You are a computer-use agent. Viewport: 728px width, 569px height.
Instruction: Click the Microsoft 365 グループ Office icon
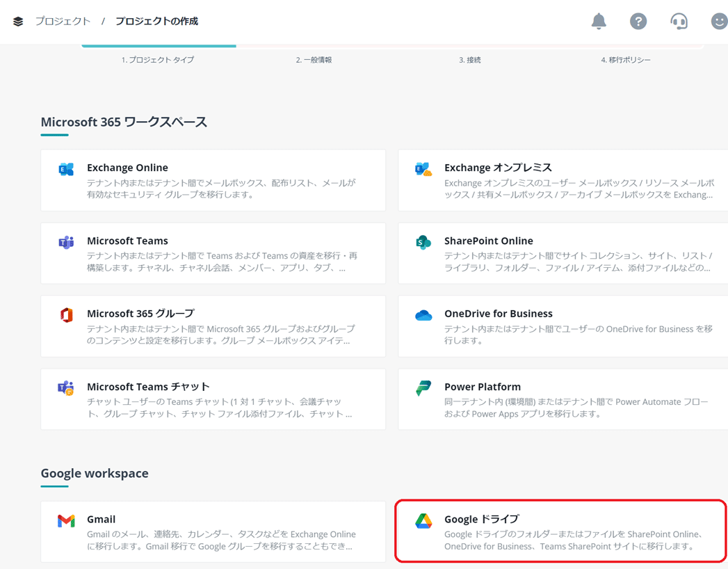tap(66, 315)
